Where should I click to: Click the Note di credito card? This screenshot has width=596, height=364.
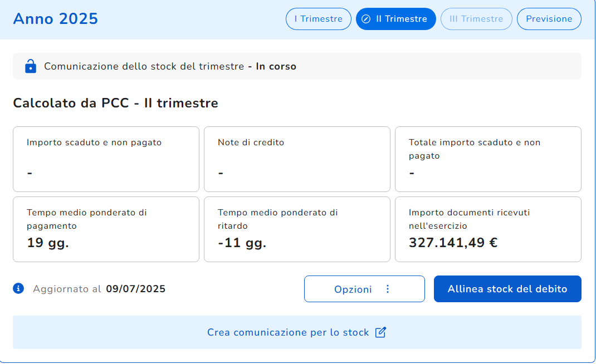click(x=297, y=159)
